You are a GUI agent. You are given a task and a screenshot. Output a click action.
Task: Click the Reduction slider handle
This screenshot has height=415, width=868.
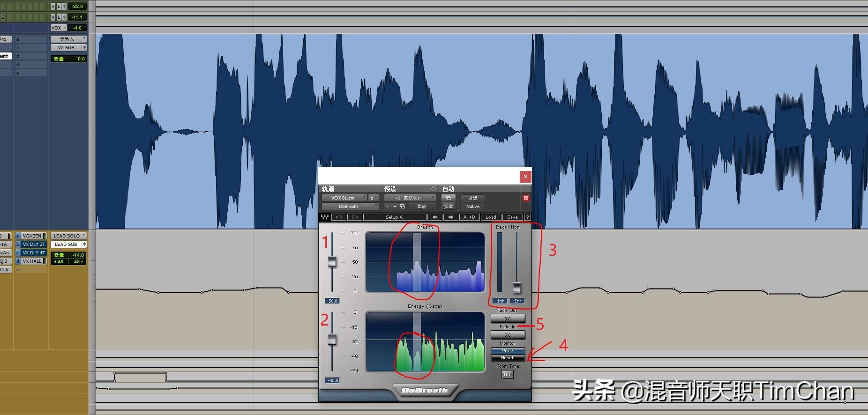pos(516,287)
